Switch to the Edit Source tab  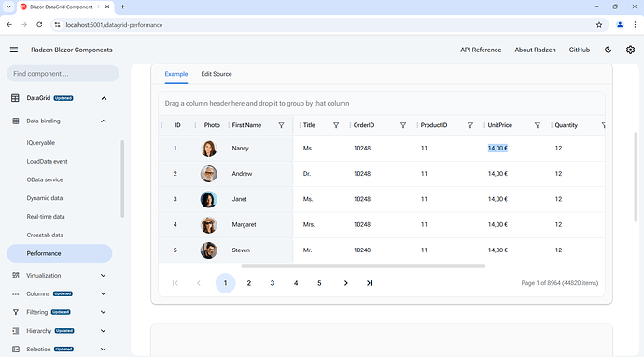tap(217, 74)
